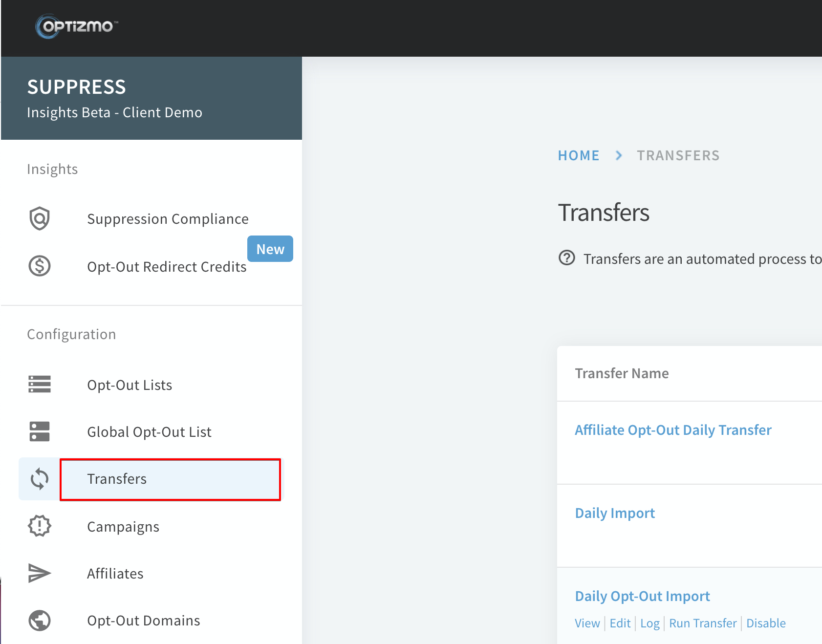Click the Global Opt-Out List server icon

pos(40,431)
